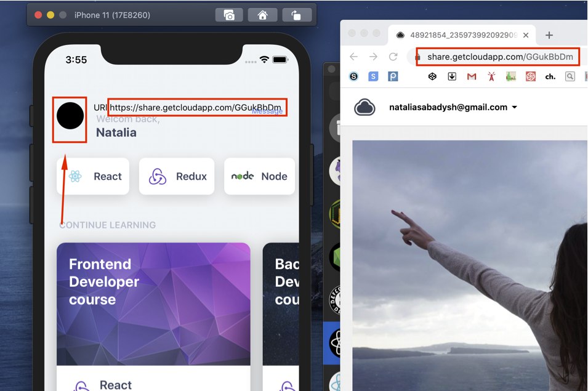
Task: Tap the share.getcloudapp.com URL text in the app
Action: tap(195, 108)
